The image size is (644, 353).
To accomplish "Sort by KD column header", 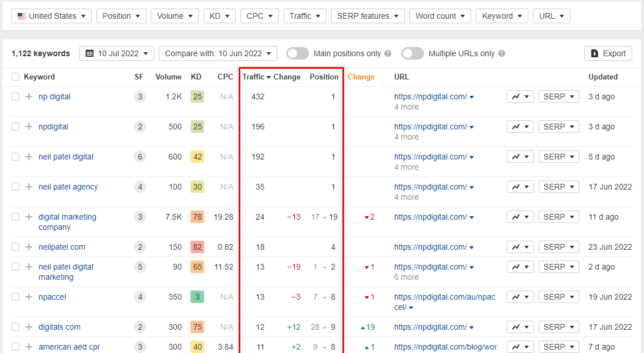I will pyautogui.click(x=196, y=77).
